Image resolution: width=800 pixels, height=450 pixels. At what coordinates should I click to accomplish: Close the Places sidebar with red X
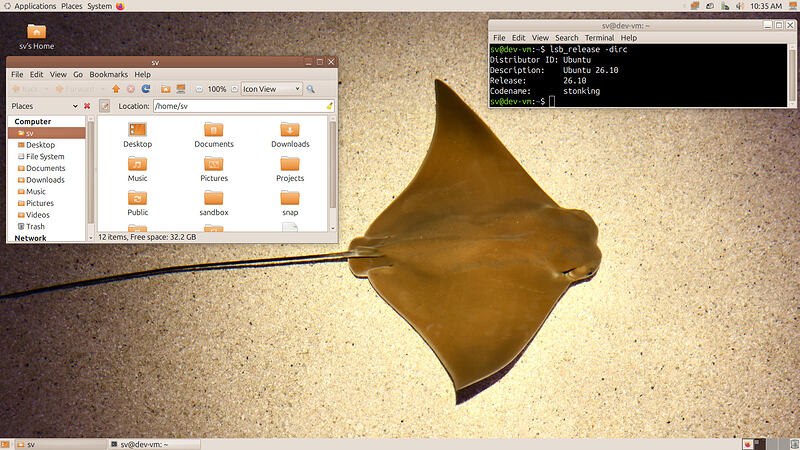click(x=87, y=106)
